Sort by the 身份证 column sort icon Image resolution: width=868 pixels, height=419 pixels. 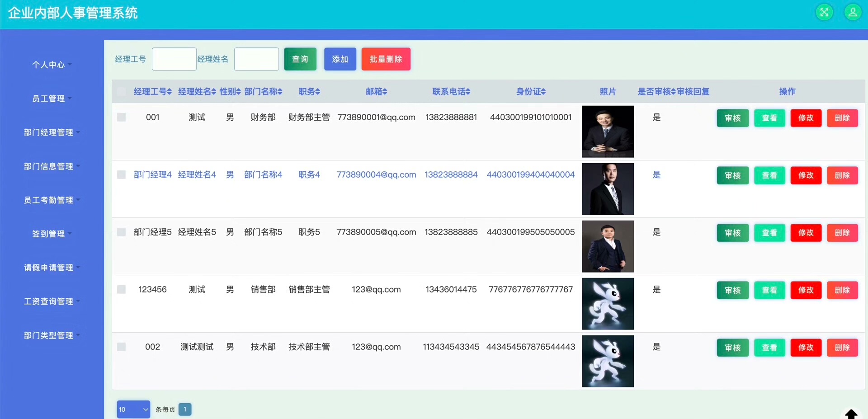coord(543,92)
